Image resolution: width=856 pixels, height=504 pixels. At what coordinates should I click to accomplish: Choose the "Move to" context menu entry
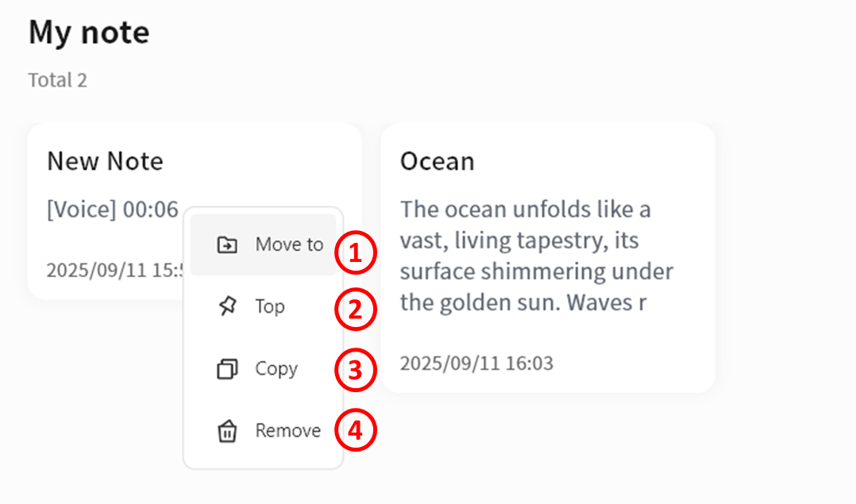[x=289, y=244]
